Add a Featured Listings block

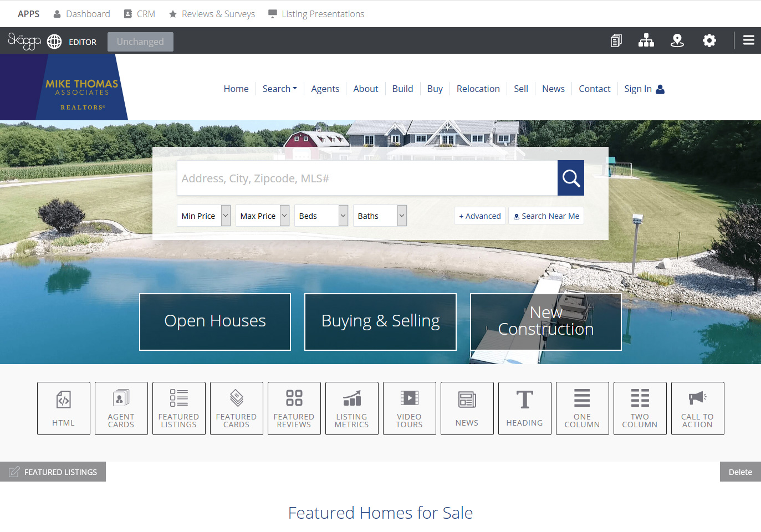[x=179, y=408]
